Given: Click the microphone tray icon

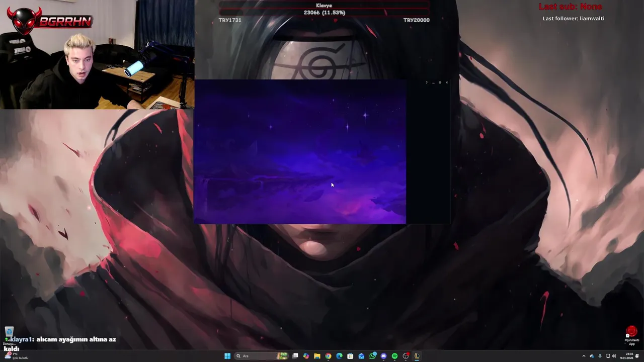Looking at the screenshot, I should [x=600, y=356].
